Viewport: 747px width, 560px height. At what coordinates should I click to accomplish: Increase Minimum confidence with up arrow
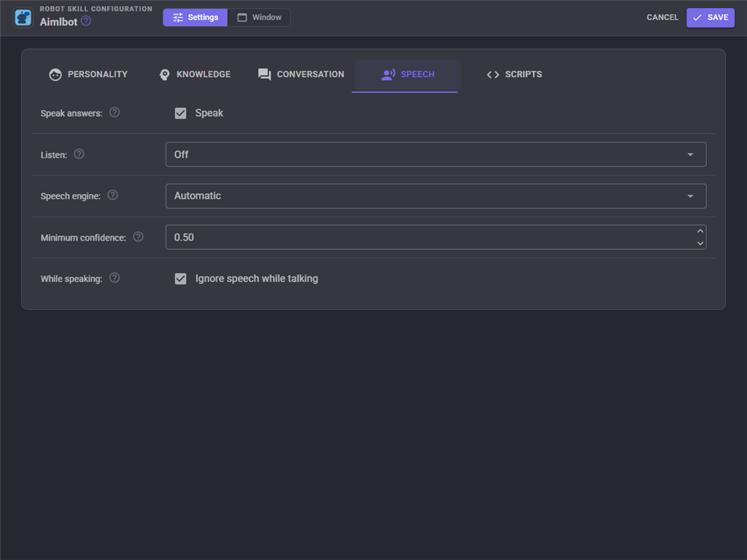click(x=700, y=231)
